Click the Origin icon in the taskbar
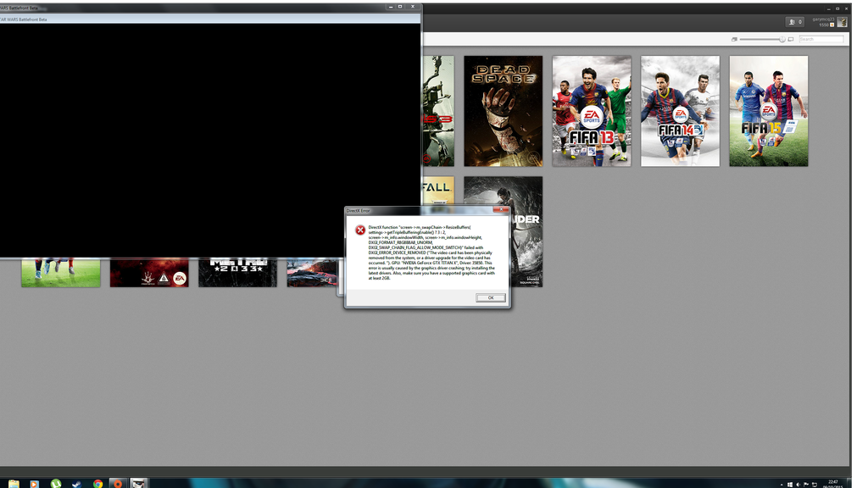868x488 pixels. tap(118, 483)
